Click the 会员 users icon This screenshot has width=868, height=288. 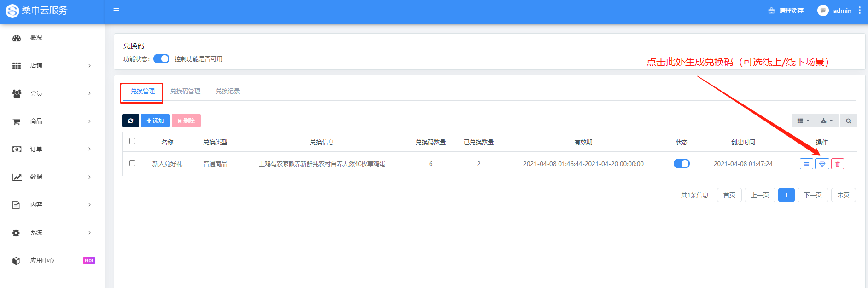(17, 93)
